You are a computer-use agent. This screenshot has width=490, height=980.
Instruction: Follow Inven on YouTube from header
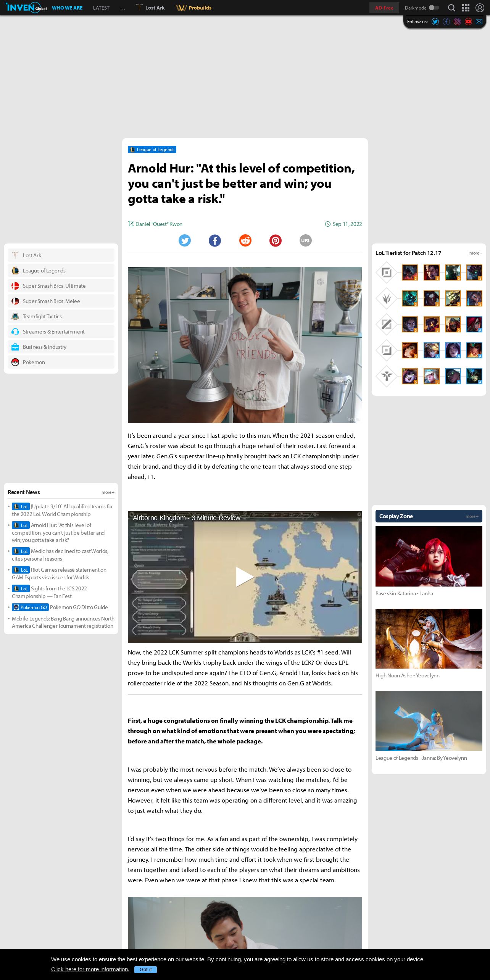(x=468, y=22)
